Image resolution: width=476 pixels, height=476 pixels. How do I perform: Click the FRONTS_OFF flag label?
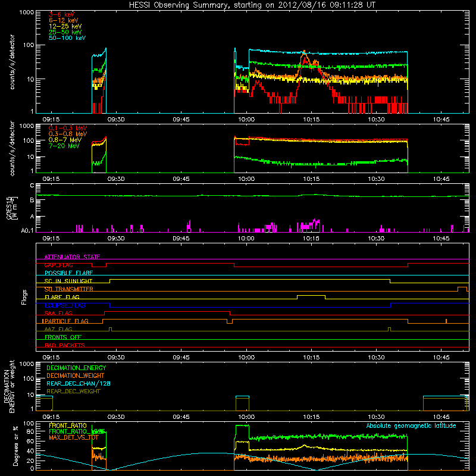[63, 337]
